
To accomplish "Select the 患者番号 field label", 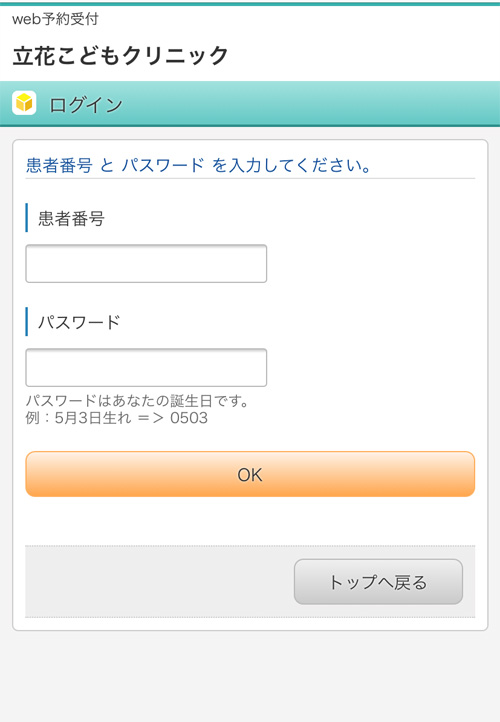I will [x=71, y=218].
